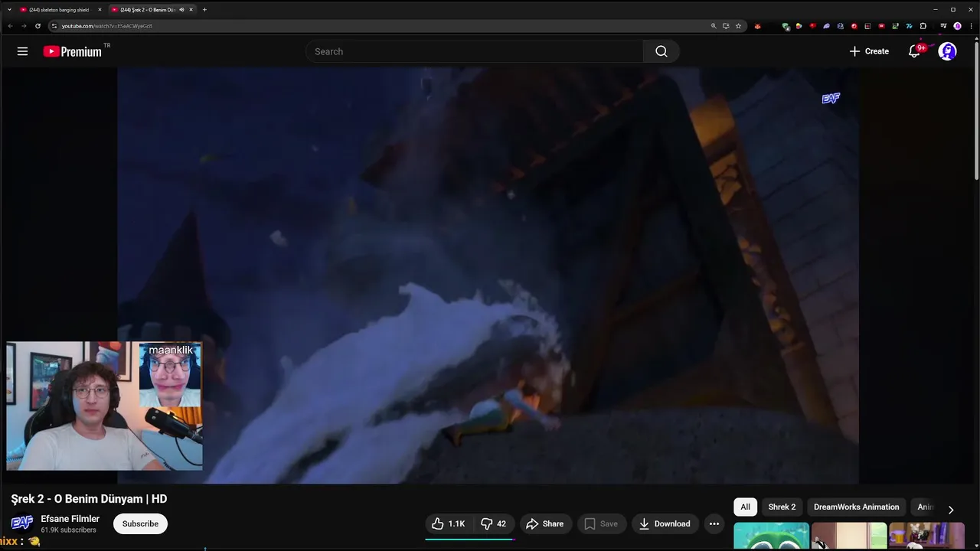Share the Şrek 2 video
Viewport: 980px width, 551px height.
tap(544, 523)
